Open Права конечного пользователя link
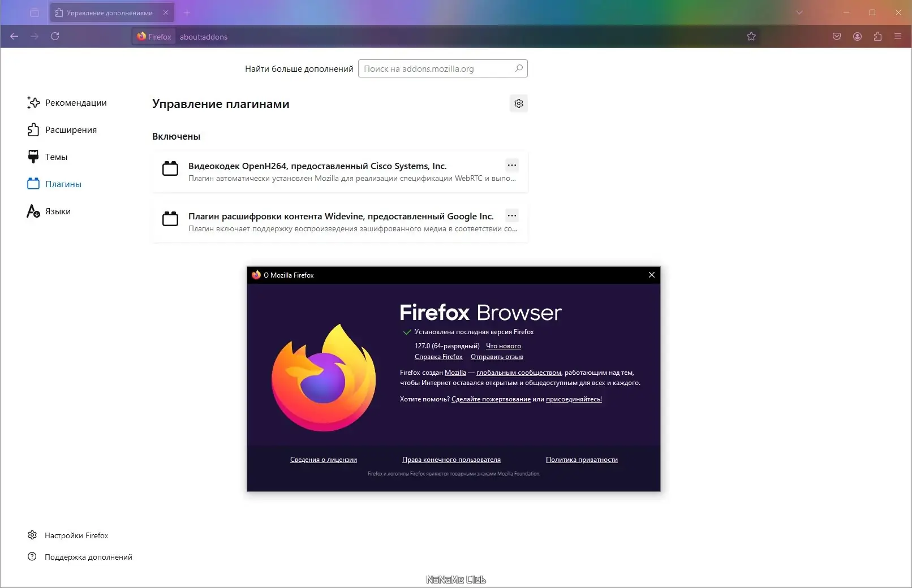Image resolution: width=912 pixels, height=588 pixels. pyautogui.click(x=451, y=460)
